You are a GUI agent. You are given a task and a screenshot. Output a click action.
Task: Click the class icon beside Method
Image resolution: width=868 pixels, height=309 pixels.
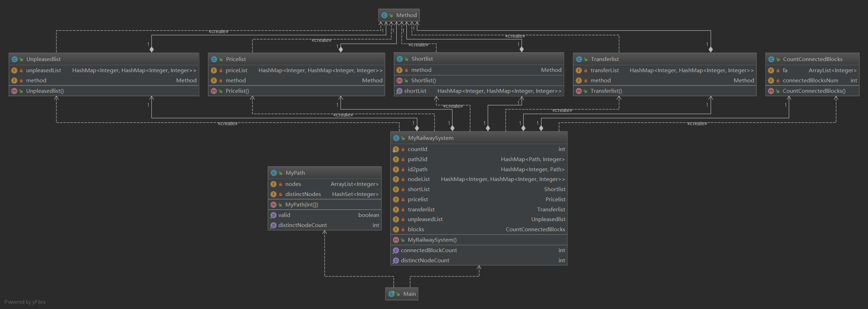click(x=384, y=15)
